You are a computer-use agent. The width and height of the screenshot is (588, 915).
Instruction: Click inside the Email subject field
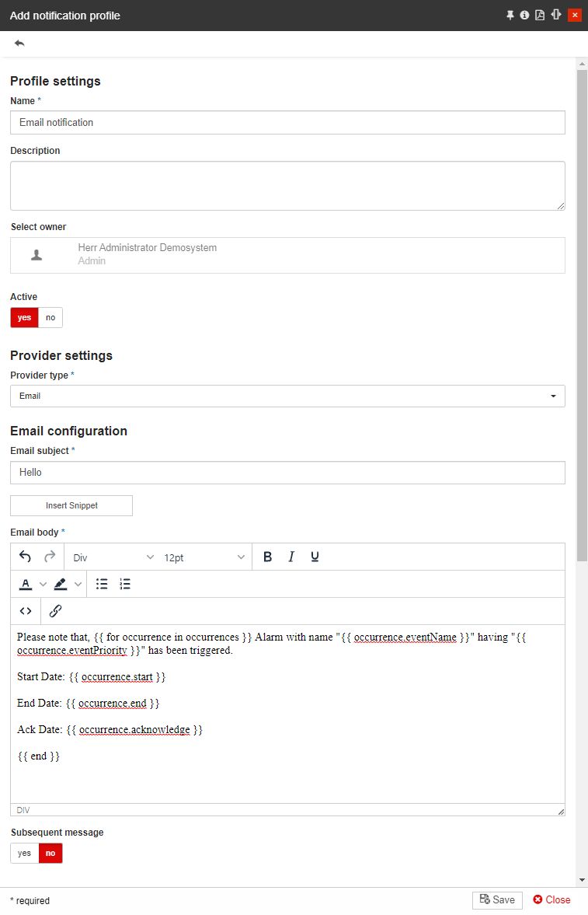point(287,472)
